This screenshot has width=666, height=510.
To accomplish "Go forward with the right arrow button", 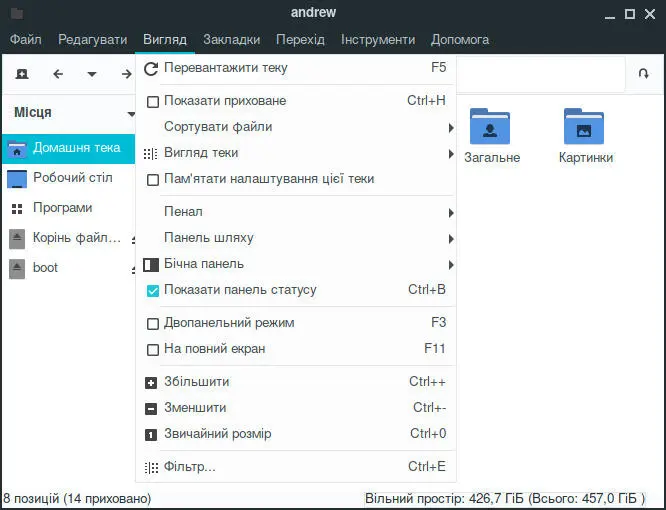I will click(126, 74).
